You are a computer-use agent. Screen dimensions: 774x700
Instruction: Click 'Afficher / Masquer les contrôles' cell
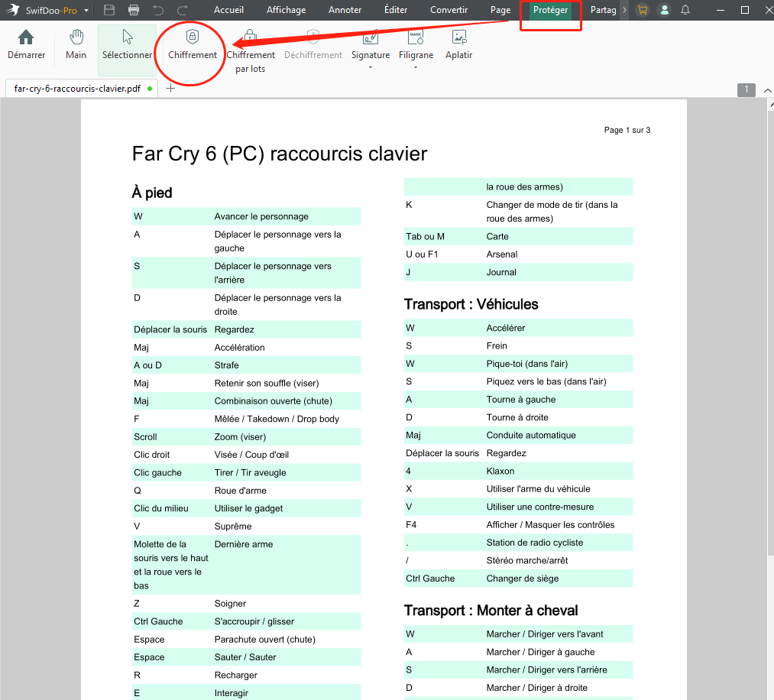(x=550, y=525)
